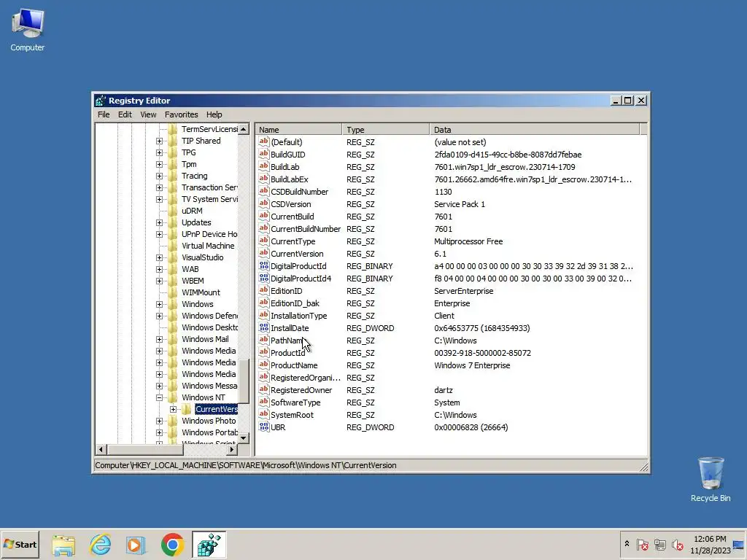Expand the WBEM key
The image size is (747, 560).
click(159, 281)
